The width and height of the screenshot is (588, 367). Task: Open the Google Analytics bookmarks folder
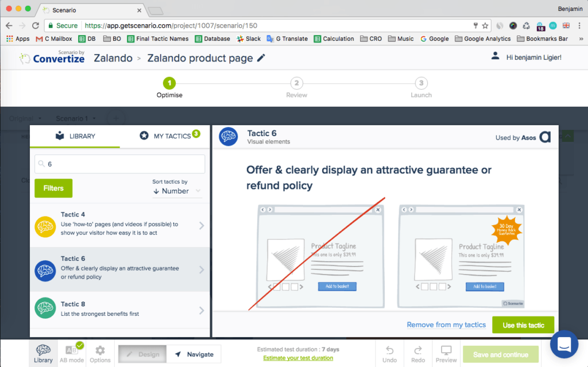coord(482,38)
